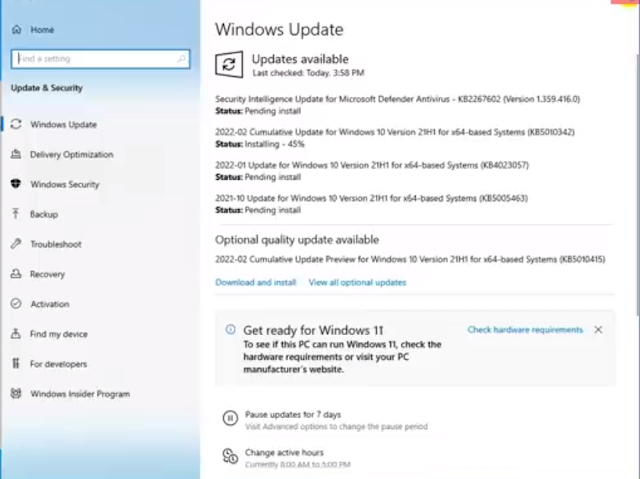Click the search magnifier icon in settings box

coord(181,59)
